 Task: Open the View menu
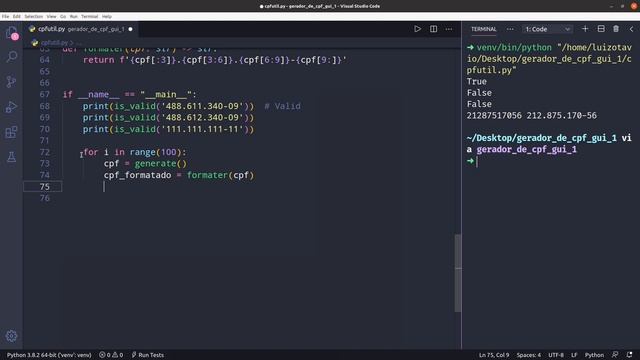coord(51,17)
